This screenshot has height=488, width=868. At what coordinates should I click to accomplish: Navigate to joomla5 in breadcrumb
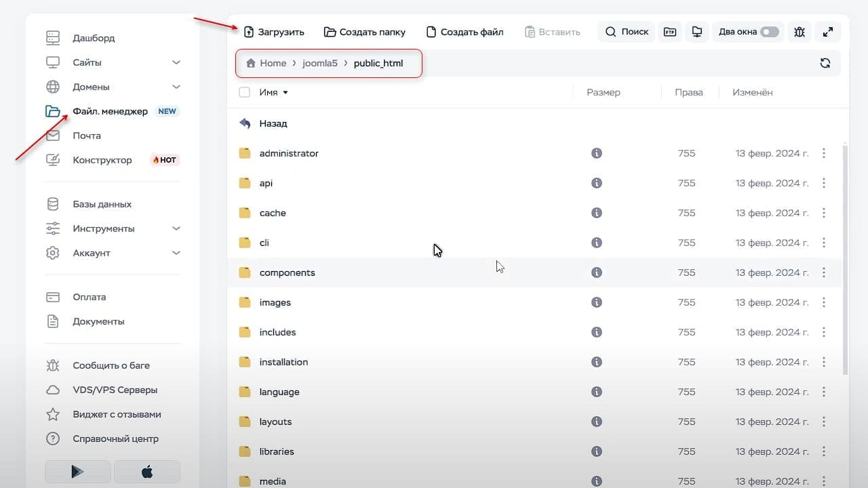[x=320, y=63]
